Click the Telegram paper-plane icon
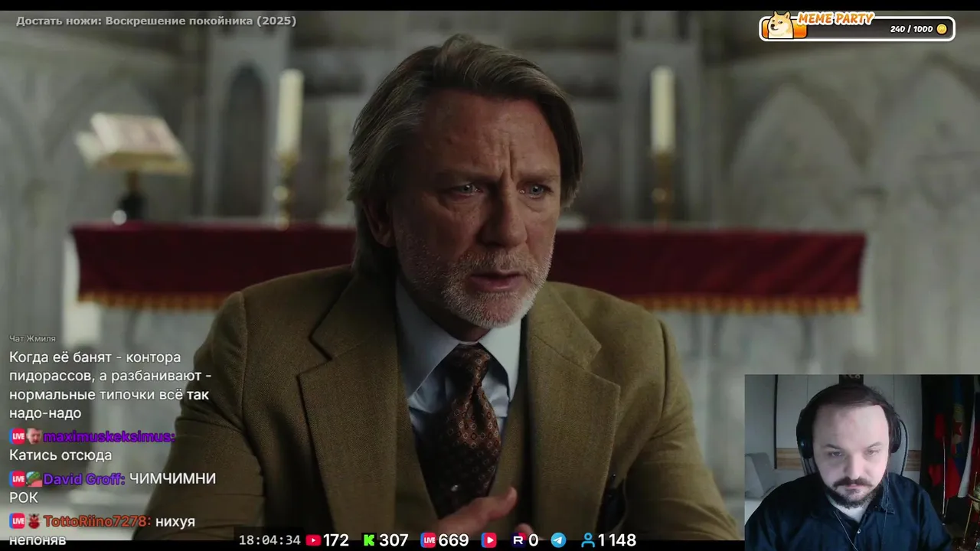The image size is (980, 551). click(559, 540)
